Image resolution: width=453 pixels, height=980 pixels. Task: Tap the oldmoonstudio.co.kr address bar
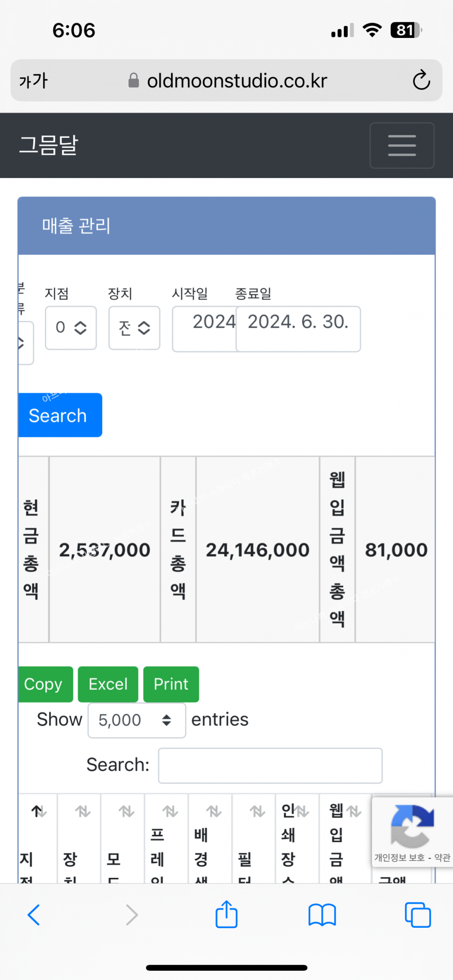coord(237,81)
